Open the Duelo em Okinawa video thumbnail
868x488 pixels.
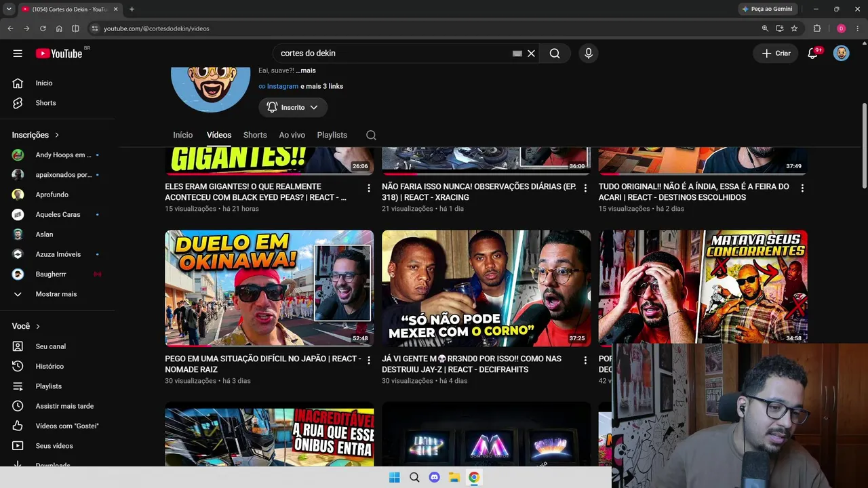pyautogui.click(x=269, y=288)
